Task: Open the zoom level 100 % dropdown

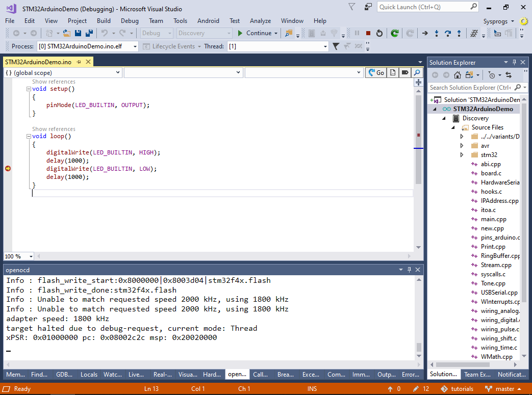Action: (x=31, y=256)
